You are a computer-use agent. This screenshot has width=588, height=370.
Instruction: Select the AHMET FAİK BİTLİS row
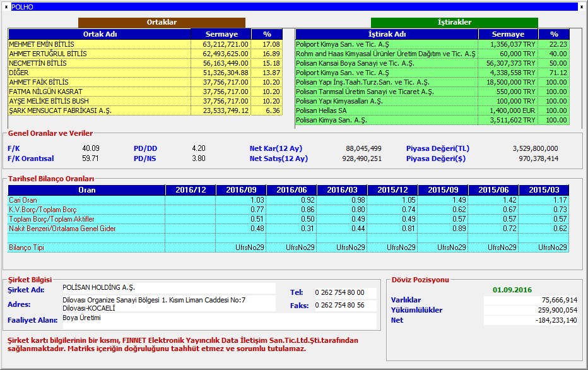point(145,82)
